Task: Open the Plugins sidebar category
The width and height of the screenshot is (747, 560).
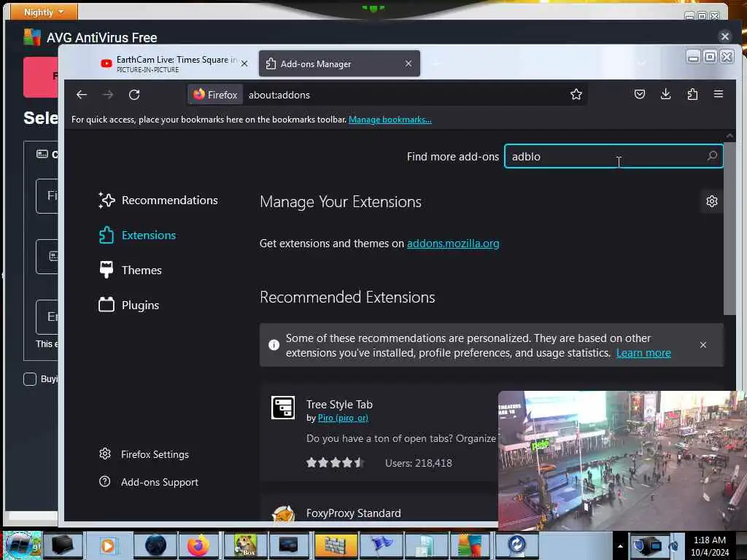Action: coord(128,306)
